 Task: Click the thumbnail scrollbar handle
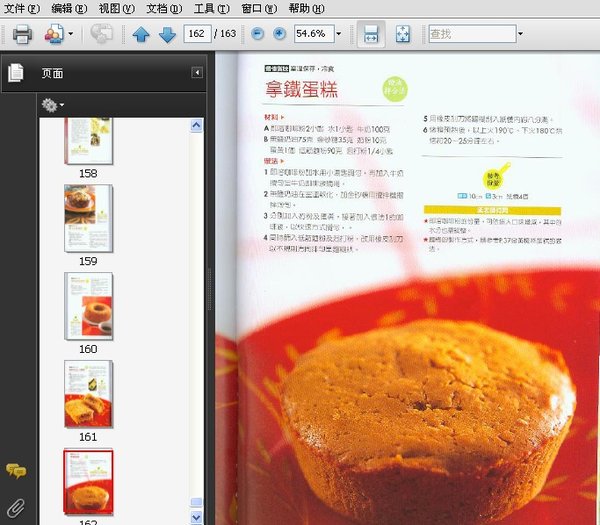pos(196,502)
